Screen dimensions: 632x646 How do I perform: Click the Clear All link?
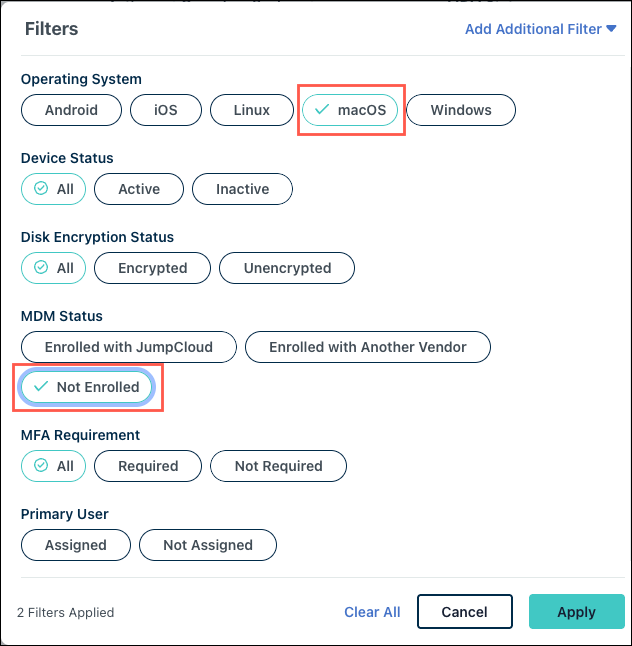point(372,612)
